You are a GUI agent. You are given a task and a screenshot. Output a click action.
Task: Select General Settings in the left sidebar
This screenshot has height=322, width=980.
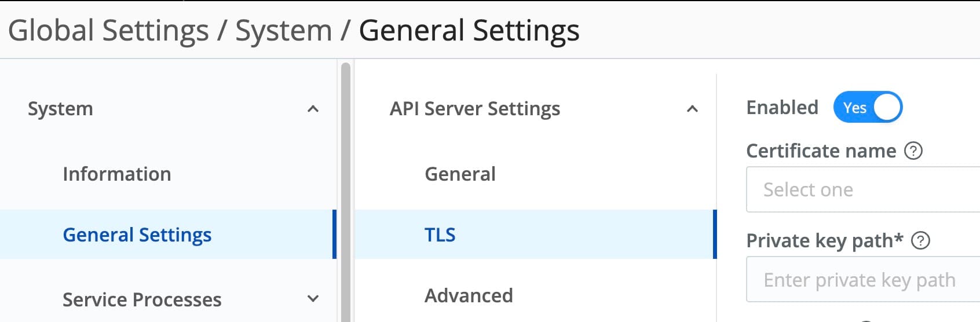point(137,235)
